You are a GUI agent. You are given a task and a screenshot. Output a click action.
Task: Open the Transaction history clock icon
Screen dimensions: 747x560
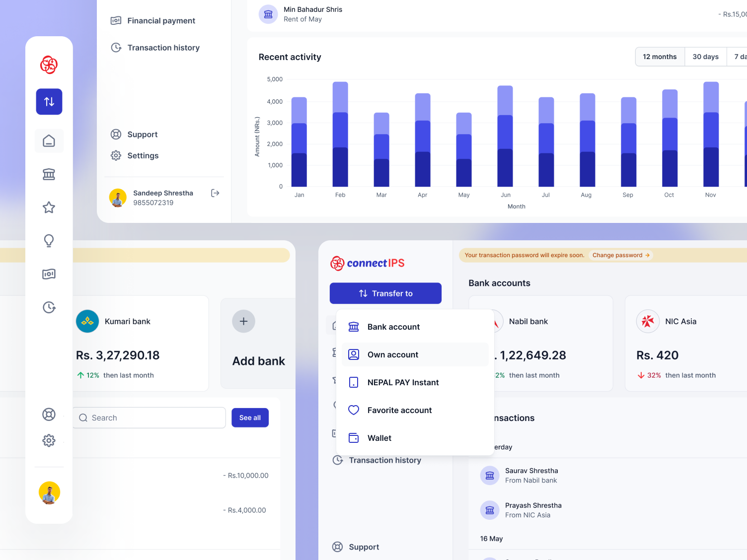49,307
